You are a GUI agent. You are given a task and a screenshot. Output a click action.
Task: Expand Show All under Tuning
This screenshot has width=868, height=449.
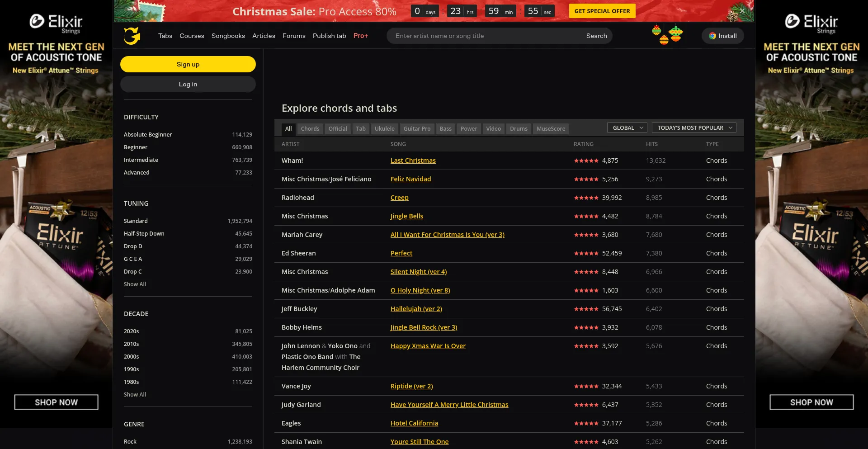pos(135,284)
